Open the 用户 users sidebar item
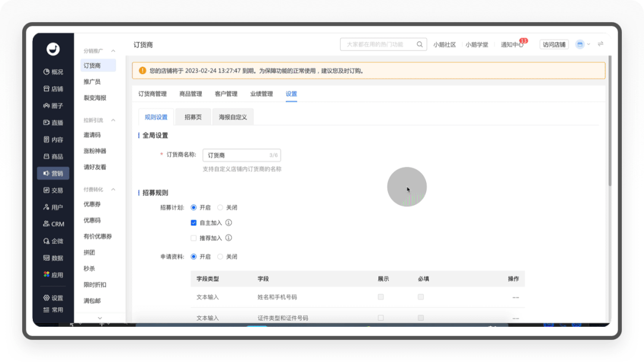The image size is (644, 362). tap(53, 208)
